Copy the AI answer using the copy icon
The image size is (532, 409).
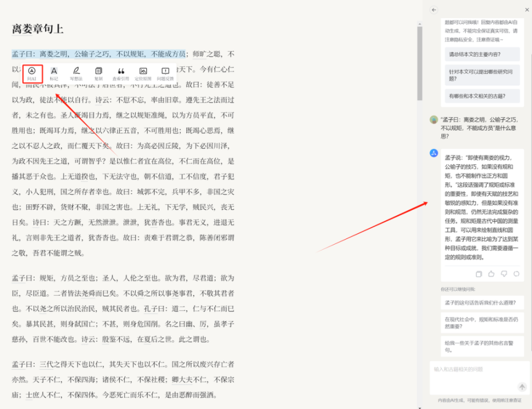479,274
